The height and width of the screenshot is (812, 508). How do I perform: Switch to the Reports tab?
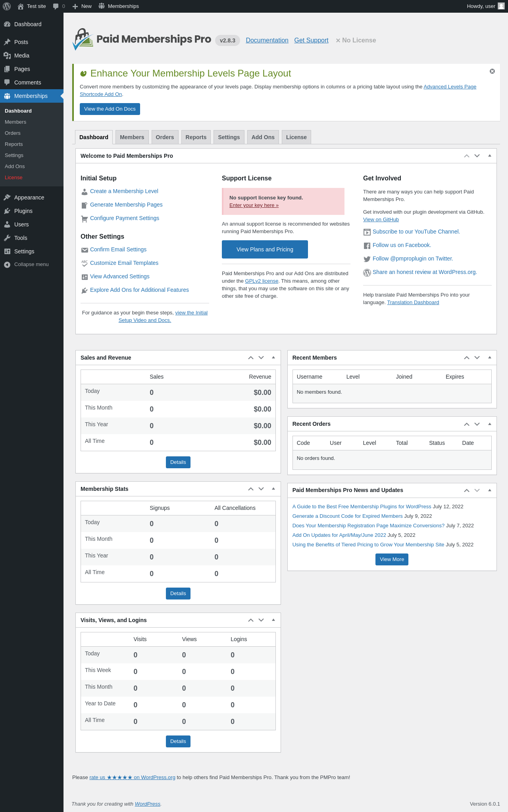196,137
